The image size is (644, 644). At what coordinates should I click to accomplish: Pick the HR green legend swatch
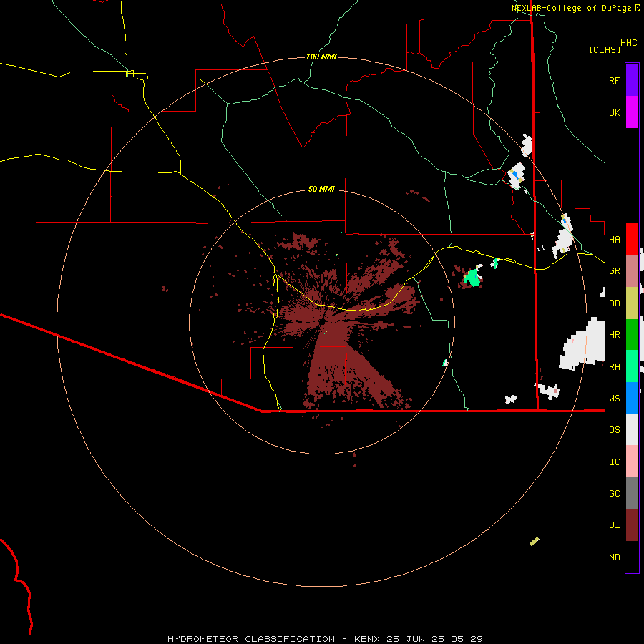pos(632,334)
